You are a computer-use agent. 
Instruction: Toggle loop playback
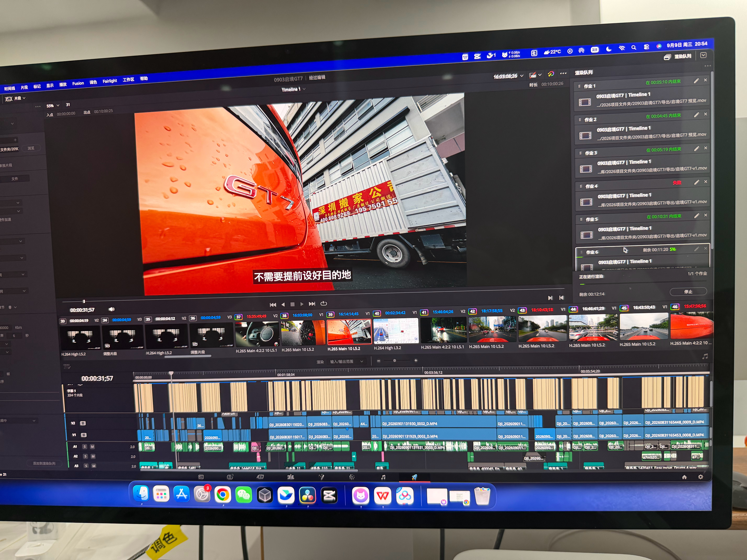click(324, 303)
